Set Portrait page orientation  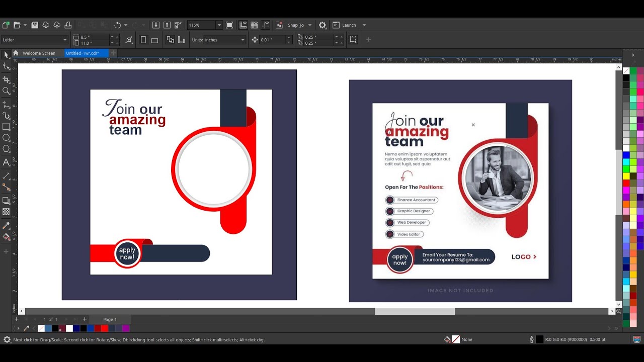coord(143,40)
